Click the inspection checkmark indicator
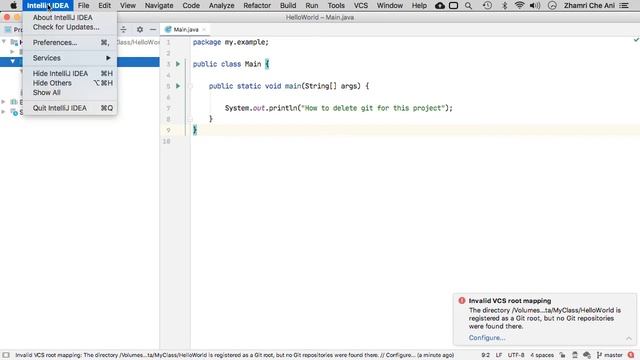Image resolution: width=640 pixels, height=360 pixels. [636, 40]
